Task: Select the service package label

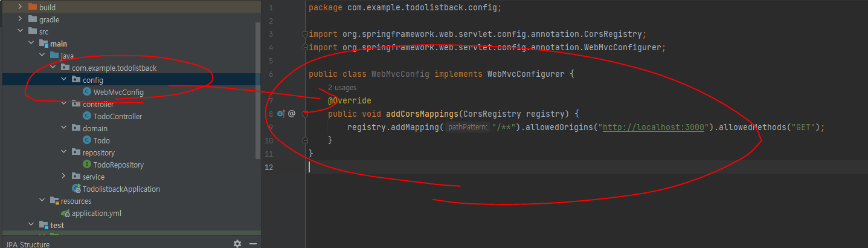Action: [94, 177]
